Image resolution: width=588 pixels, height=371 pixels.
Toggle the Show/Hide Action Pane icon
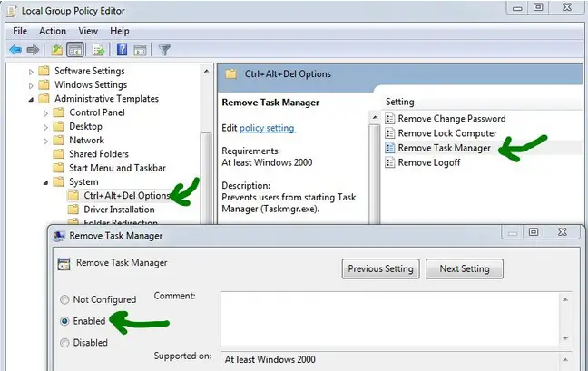click(141, 50)
